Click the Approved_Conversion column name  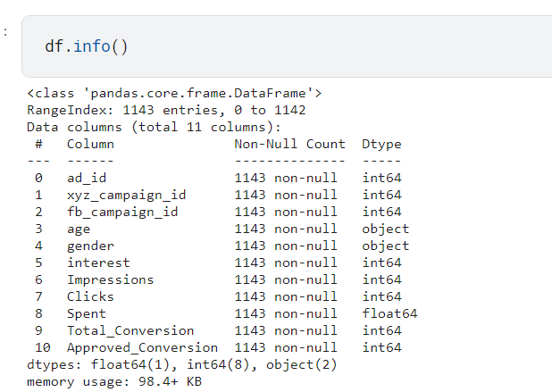click(142, 347)
